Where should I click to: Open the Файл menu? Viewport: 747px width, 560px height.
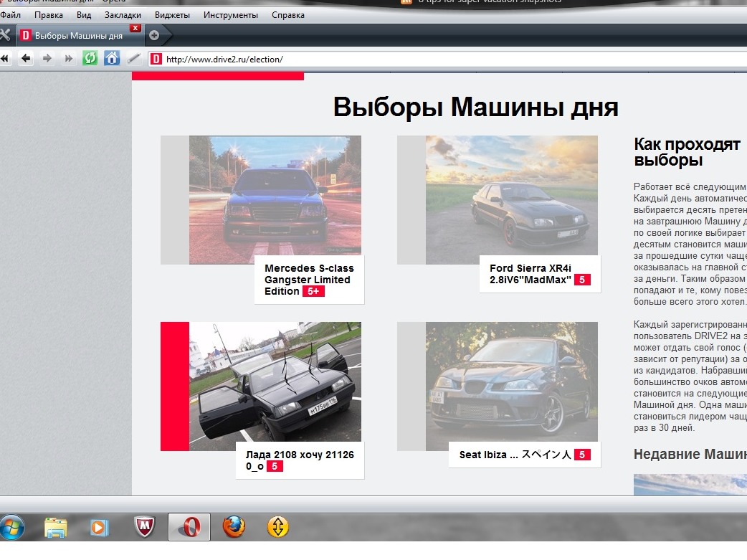(x=11, y=15)
